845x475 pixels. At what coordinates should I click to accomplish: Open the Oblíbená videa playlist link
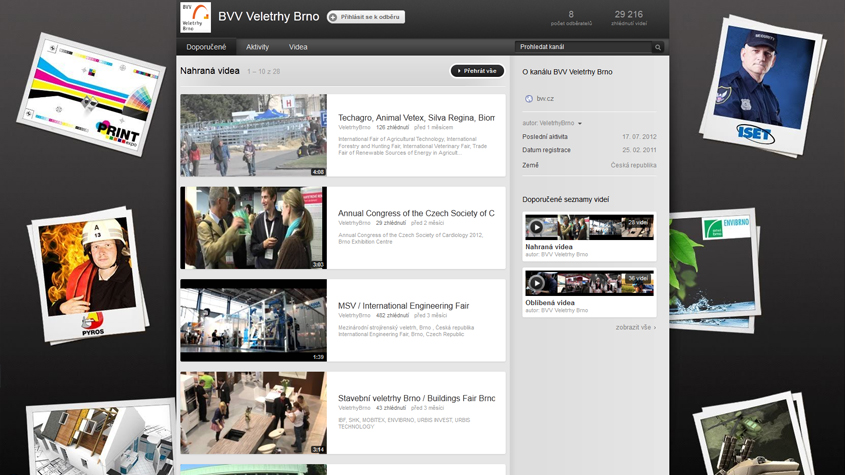click(550, 303)
